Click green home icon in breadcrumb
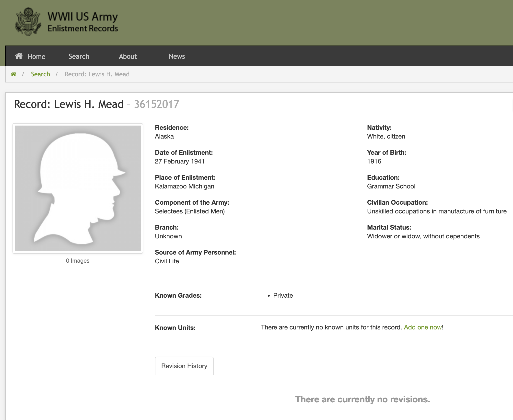Viewport: 513px width, 420px height. click(x=13, y=74)
